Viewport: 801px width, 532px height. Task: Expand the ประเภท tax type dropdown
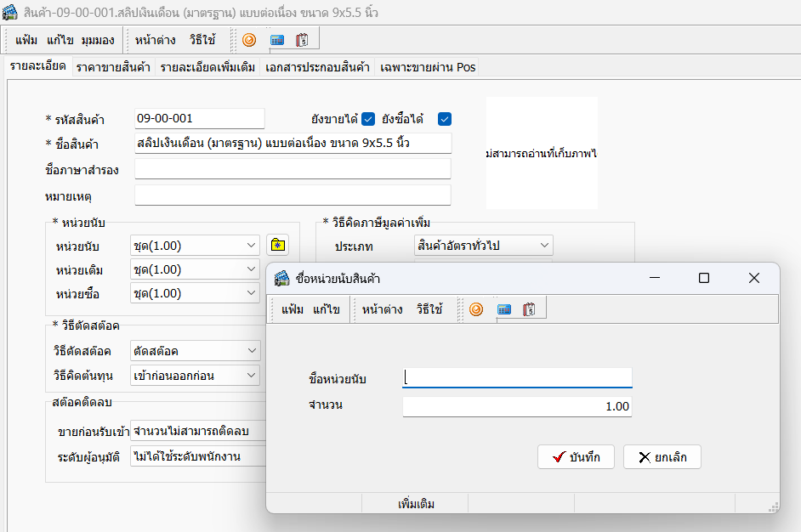click(x=543, y=246)
